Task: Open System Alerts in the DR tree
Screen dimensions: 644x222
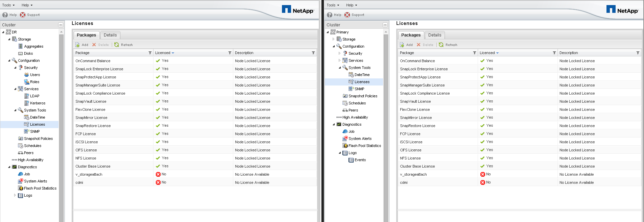Action: pyautogui.click(x=35, y=181)
